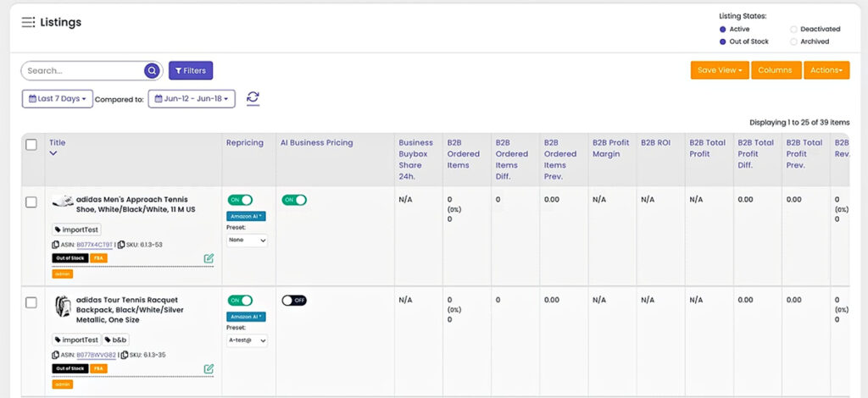Click the Columns button
The image size is (868, 398).
(776, 70)
